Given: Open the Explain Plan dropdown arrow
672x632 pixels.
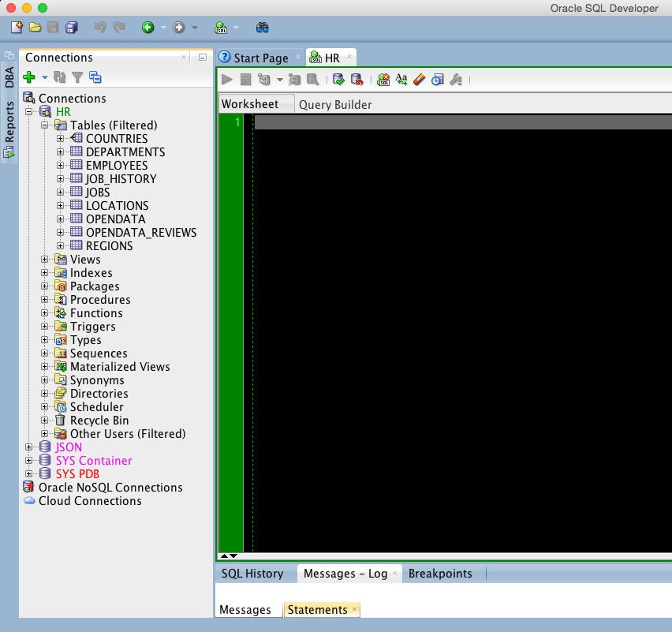Looking at the screenshot, I should pos(280,80).
